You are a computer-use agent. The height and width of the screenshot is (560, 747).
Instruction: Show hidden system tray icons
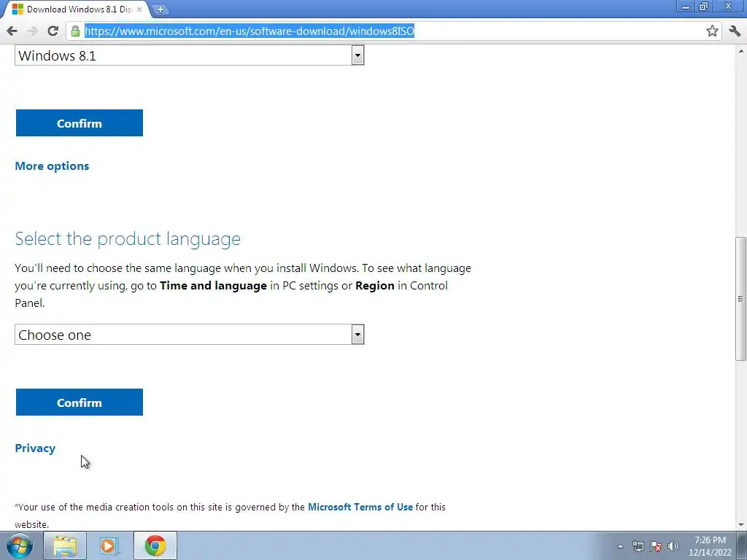(620, 547)
